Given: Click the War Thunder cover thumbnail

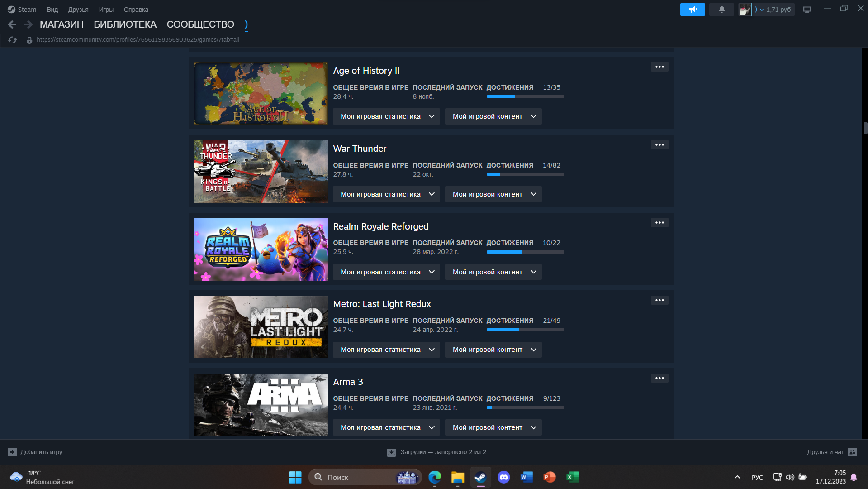Looking at the screenshot, I should tap(261, 171).
